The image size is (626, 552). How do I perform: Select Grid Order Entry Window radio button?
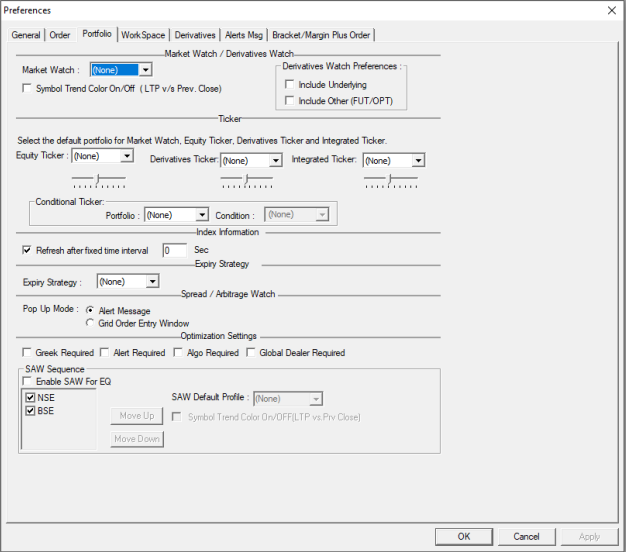click(91, 323)
